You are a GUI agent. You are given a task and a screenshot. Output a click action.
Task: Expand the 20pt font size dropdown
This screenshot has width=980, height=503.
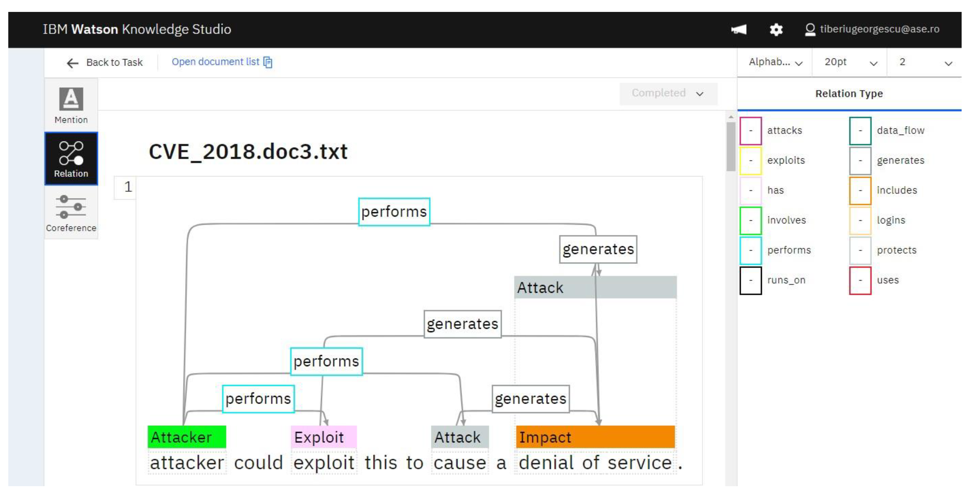tap(850, 62)
